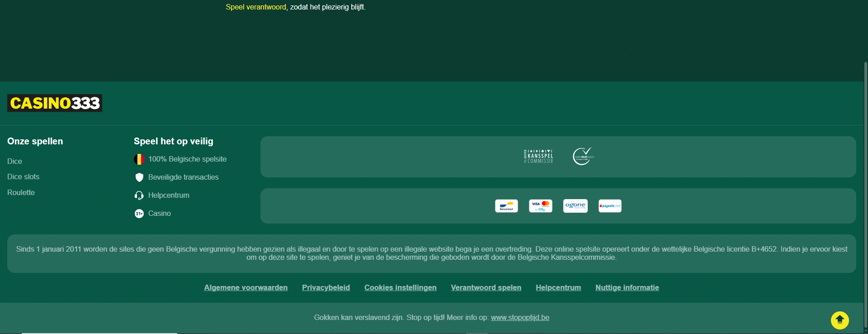Click the checkmark responsible gaming badge
This screenshot has height=334, width=868.
pos(583,157)
